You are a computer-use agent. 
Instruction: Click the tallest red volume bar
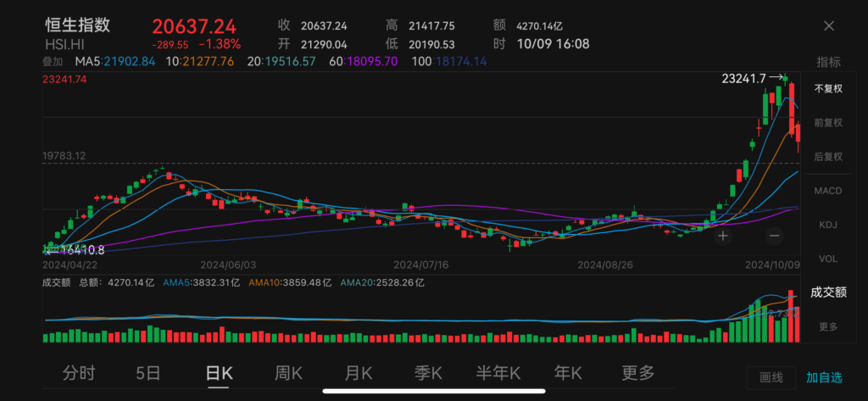point(791,315)
